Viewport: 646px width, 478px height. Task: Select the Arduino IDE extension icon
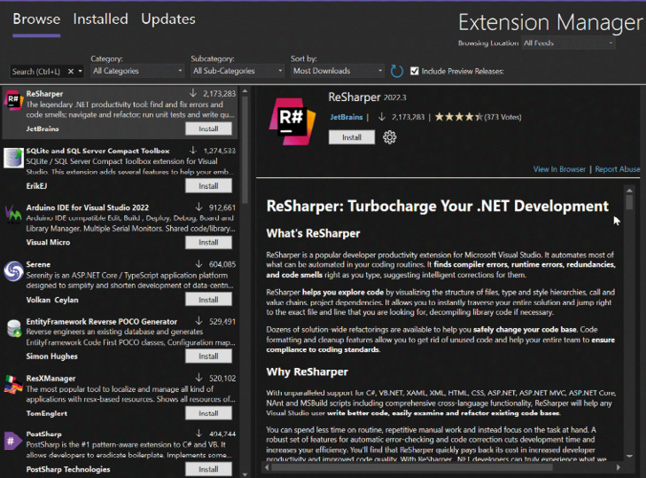click(x=13, y=214)
